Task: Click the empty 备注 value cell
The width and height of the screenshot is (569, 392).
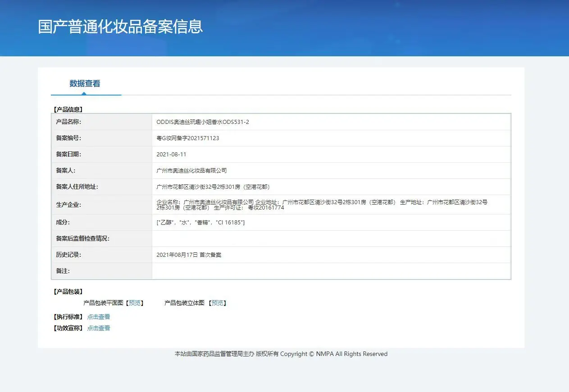Action: click(x=331, y=271)
